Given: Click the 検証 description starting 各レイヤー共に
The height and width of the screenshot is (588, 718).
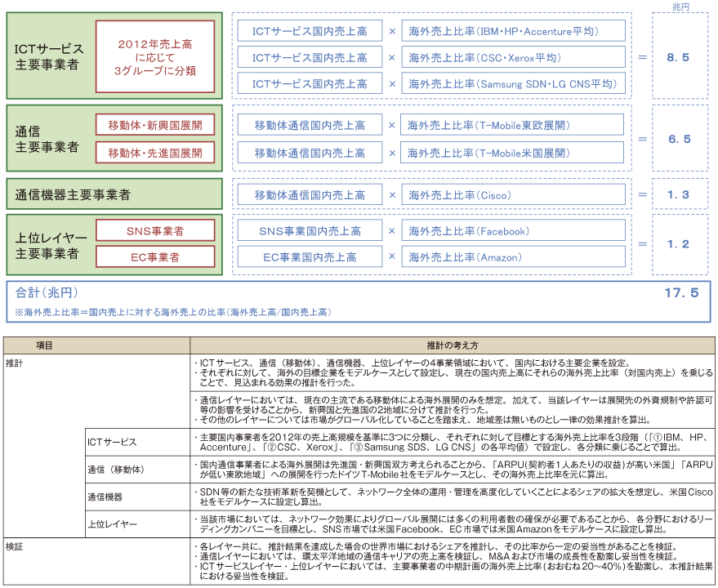Looking at the screenshot, I should [453, 561].
